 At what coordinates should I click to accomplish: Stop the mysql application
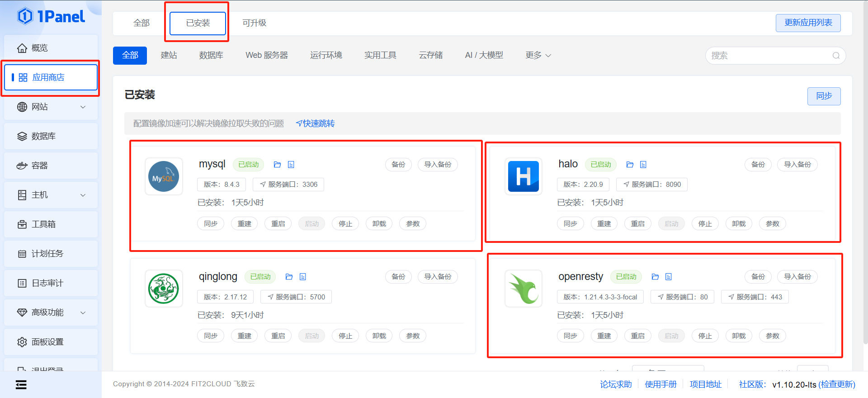(x=345, y=224)
